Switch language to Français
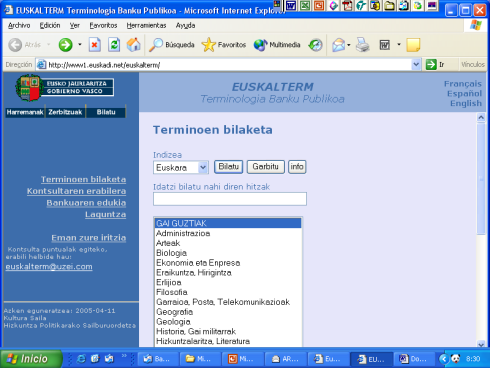Screen dimensions: 490x368 click(463, 84)
